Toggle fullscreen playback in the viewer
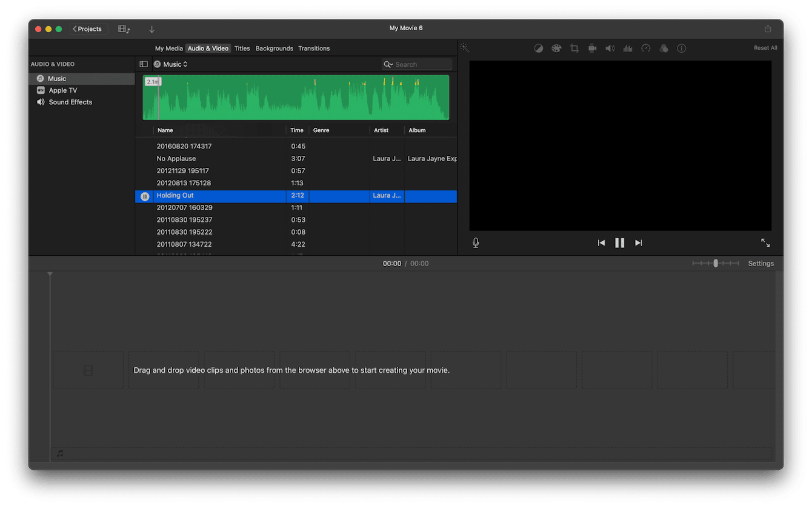This screenshot has width=812, height=508. (765, 242)
